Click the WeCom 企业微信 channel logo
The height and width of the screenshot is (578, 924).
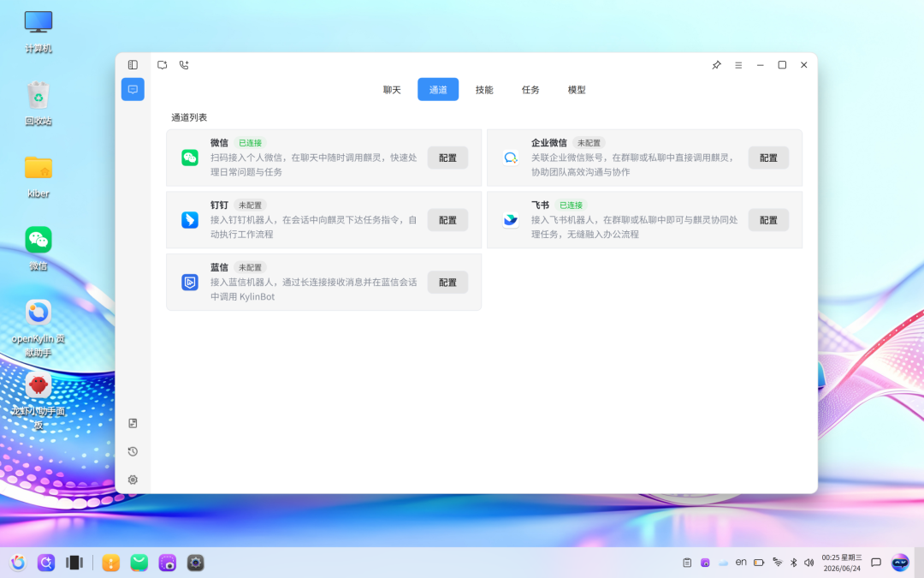510,158
